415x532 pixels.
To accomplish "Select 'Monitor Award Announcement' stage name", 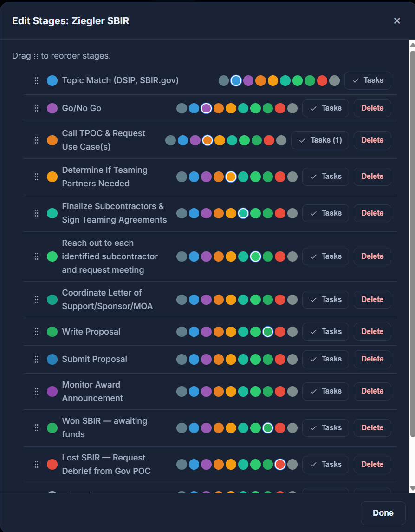I will [x=92, y=392].
